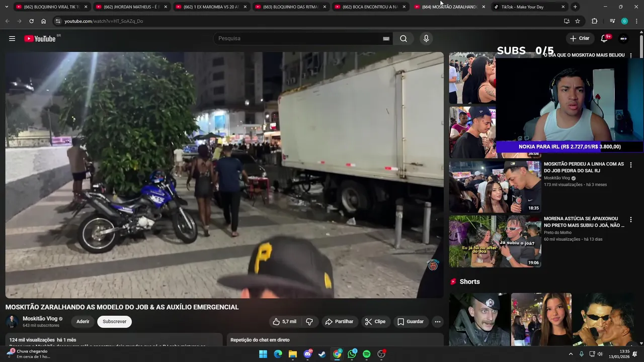644x362 pixels.
Task: Click the Partilhar button
Action: click(x=339, y=322)
